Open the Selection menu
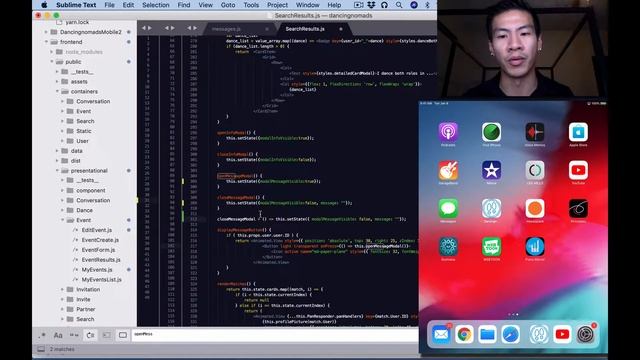The width and height of the screenshot is (640, 360). pyautogui.click(x=156, y=5)
